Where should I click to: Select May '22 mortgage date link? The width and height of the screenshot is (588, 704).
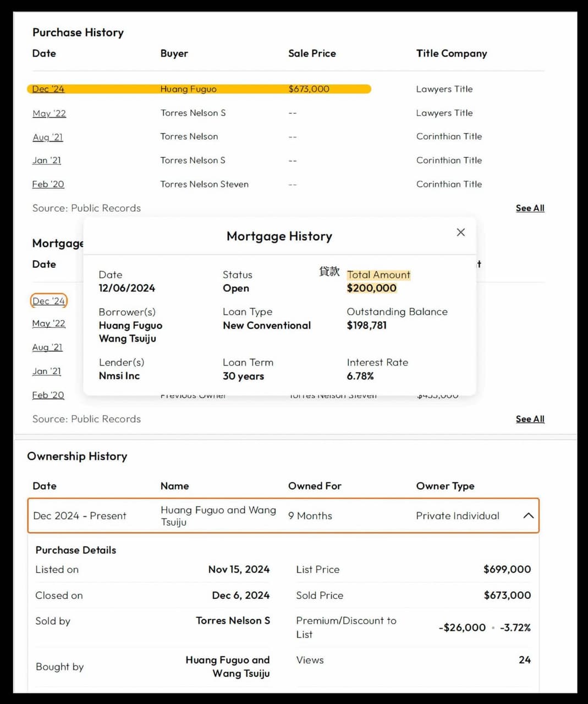coord(48,323)
